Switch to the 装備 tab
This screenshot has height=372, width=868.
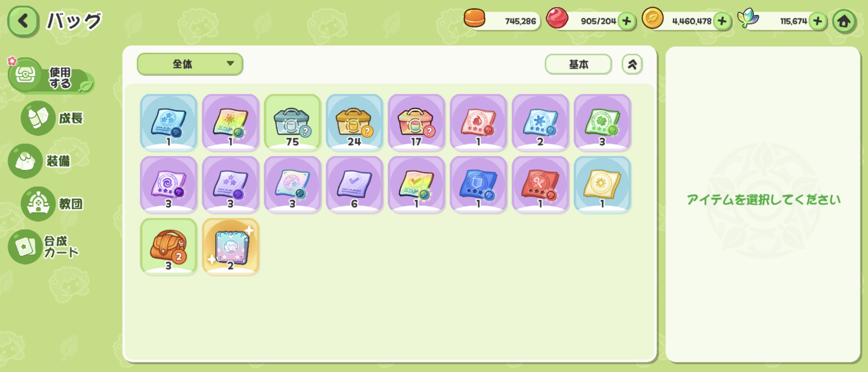(40, 161)
